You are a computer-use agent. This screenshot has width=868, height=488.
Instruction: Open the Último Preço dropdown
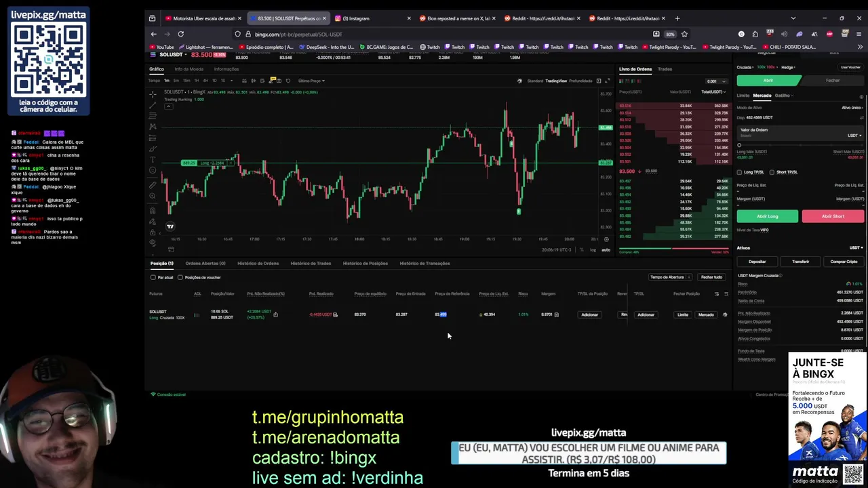[311, 81]
